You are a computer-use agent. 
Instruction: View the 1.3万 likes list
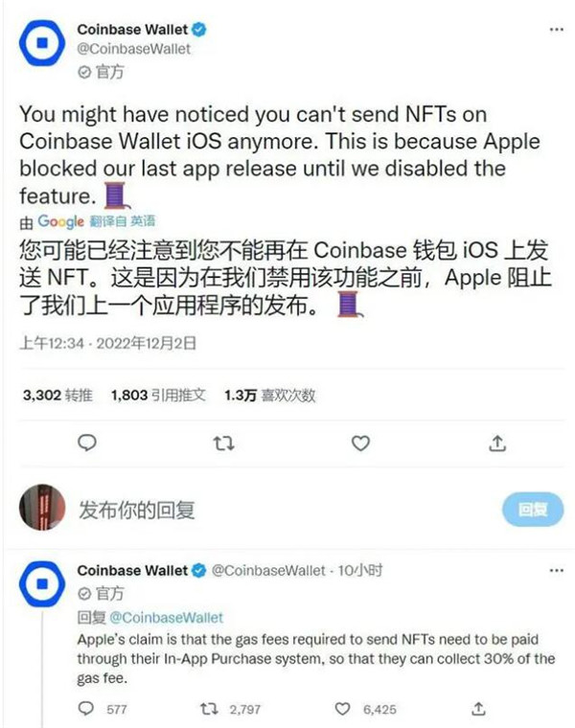(270, 395)
